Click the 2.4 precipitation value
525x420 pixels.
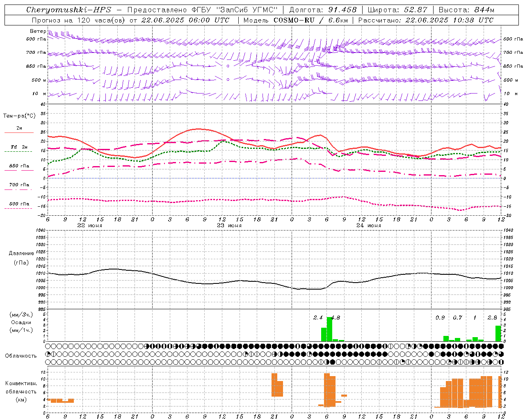coord(318,317)
